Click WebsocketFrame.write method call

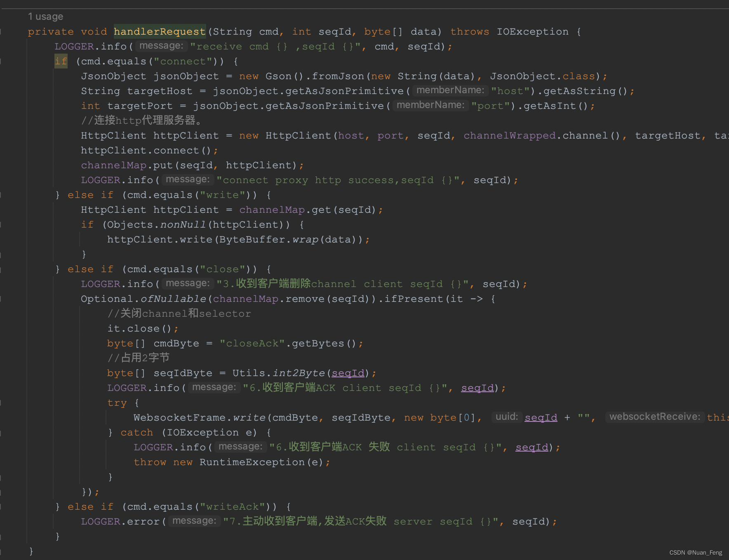pos(199,418)
